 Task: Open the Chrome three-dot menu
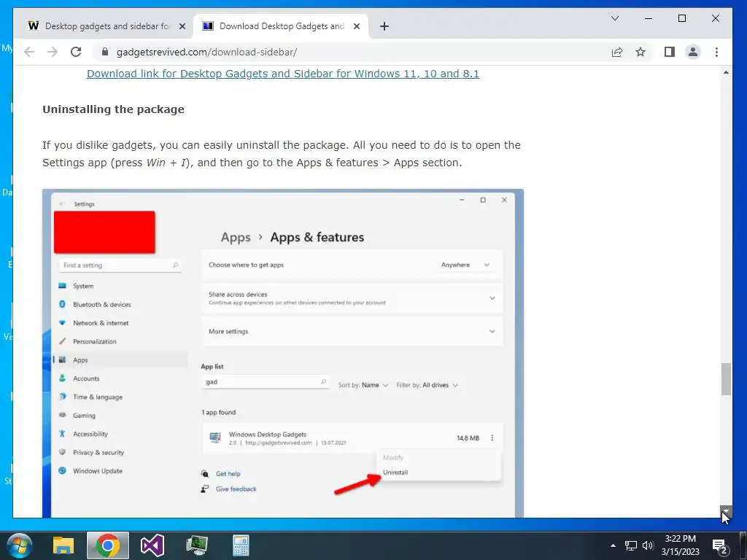coord(716,52)
